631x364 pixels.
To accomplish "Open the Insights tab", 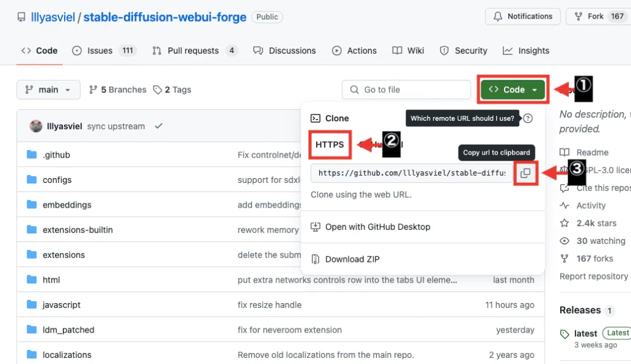I will 526,51.
